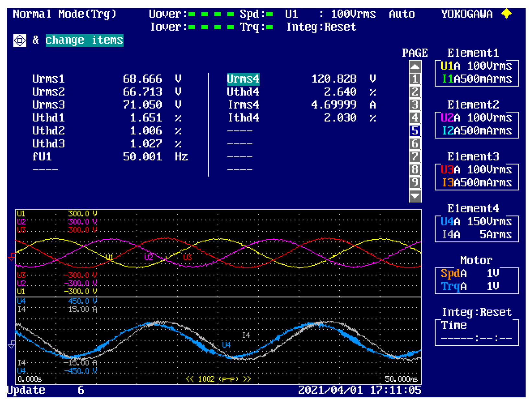The width and height of the screenshot is (532, 405).
Task: Click the Irms4 item label
Action: point(244,105)
